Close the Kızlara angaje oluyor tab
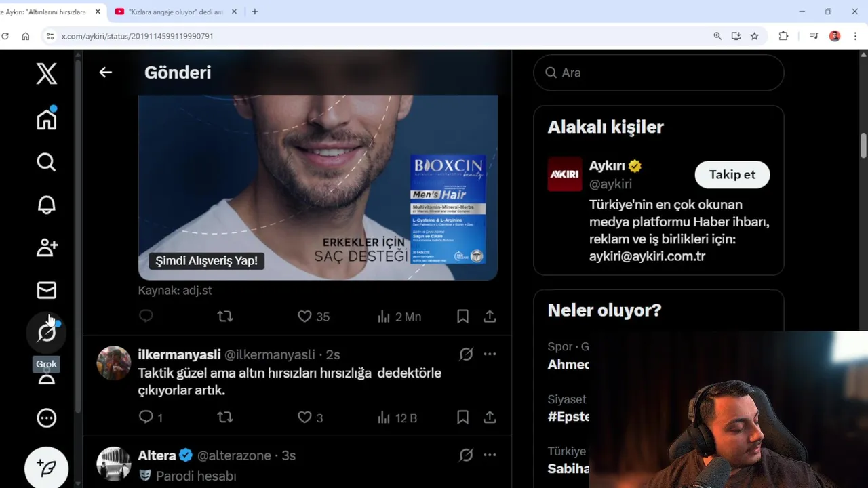 (x=235, y=12)
